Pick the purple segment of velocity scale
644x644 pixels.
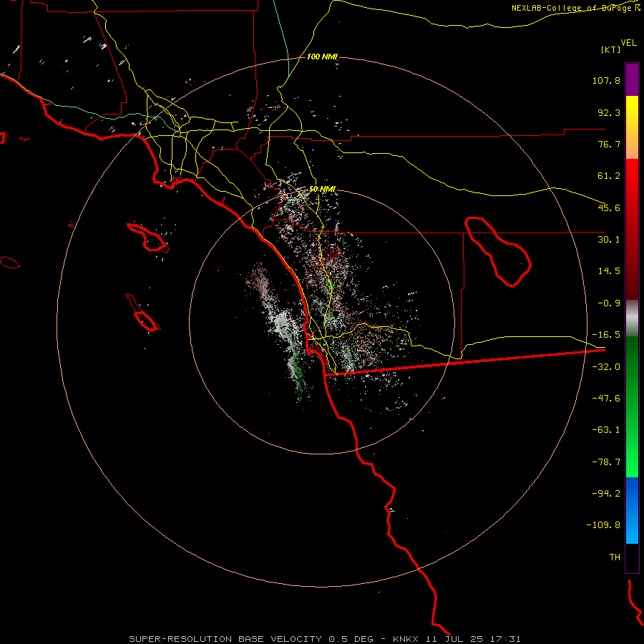[x=632, y=79]
